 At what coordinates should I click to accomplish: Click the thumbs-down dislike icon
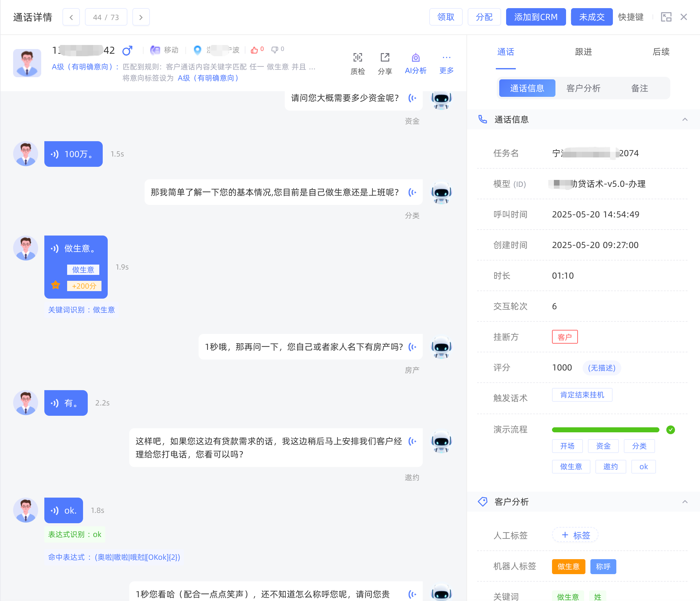[x=275, y=50]
